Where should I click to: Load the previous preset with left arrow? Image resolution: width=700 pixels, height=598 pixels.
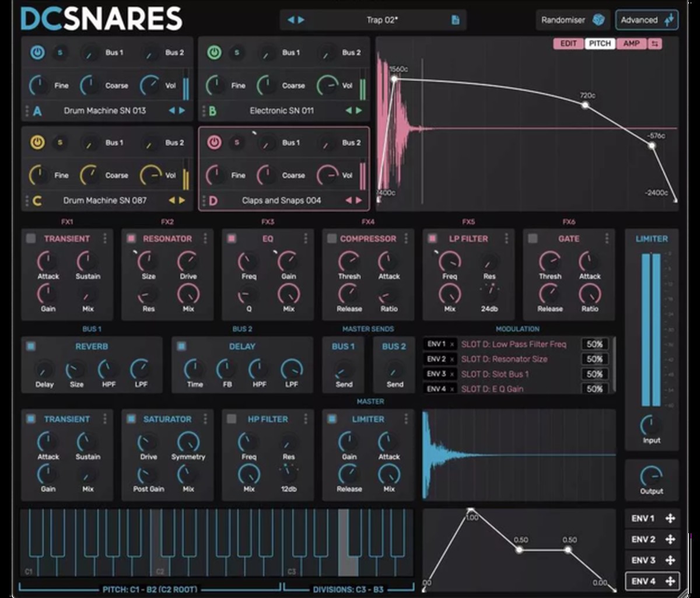coord(291,20)
